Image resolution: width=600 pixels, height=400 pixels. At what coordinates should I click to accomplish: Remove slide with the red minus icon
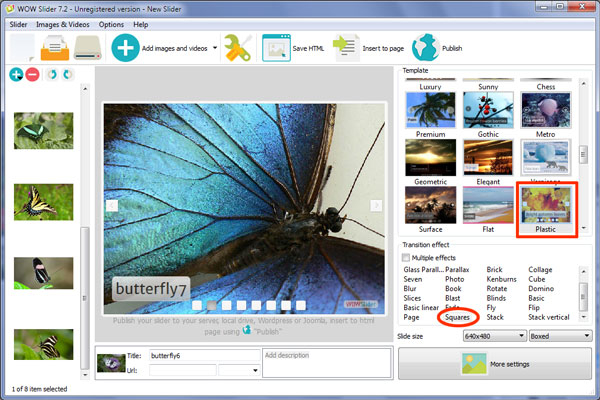pyautogui.click(x=32, y=74)
